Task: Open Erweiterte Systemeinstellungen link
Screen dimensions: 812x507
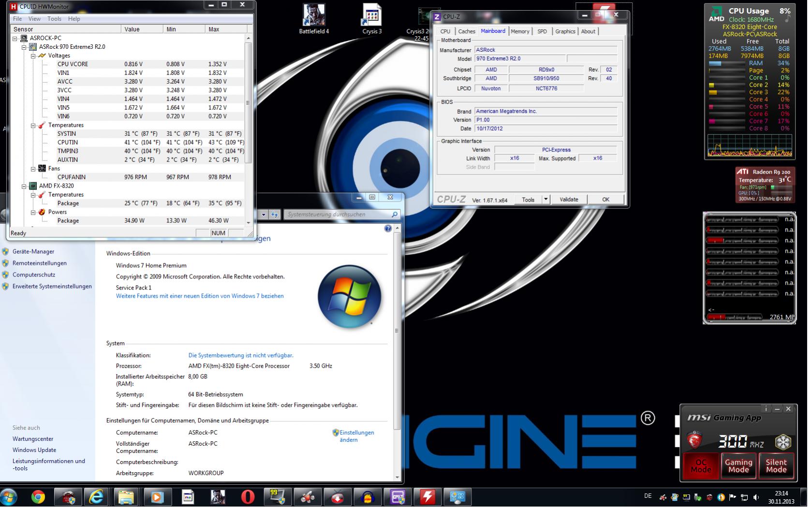Action: 52,287
